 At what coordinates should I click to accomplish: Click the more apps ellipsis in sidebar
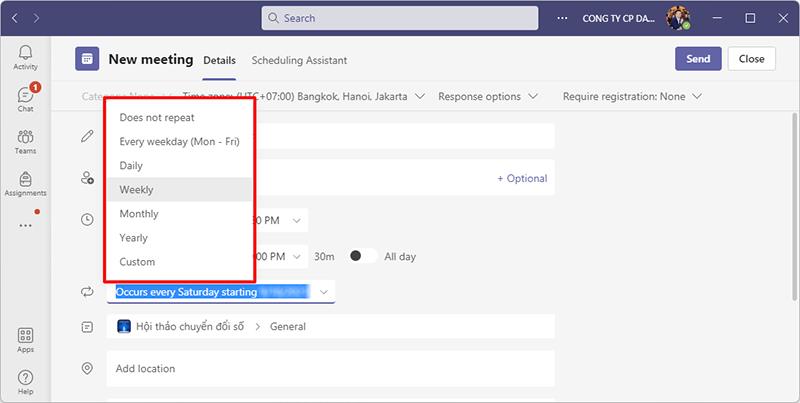[26, 225]
